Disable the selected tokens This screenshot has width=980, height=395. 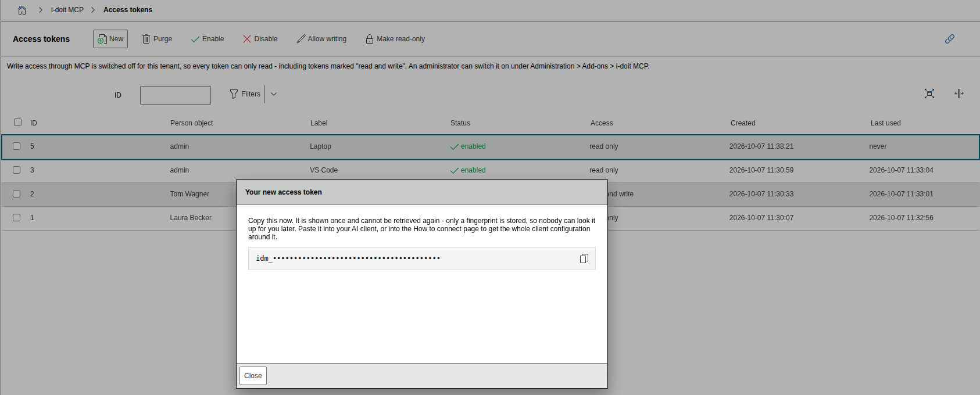(260, 39)
